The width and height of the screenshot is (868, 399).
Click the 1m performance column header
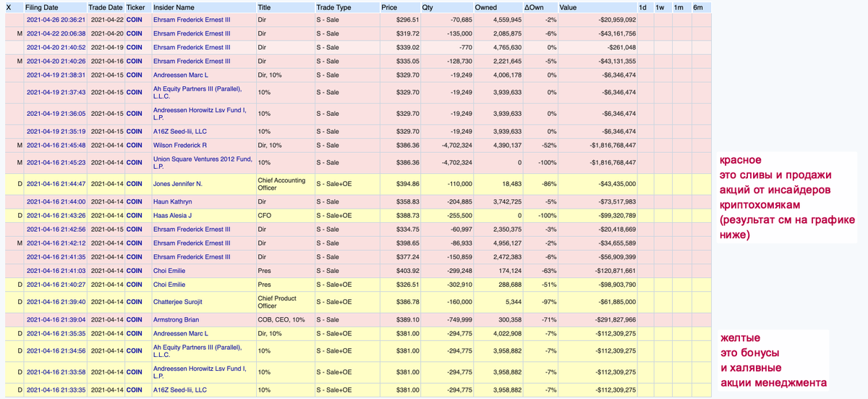(678, 7)
